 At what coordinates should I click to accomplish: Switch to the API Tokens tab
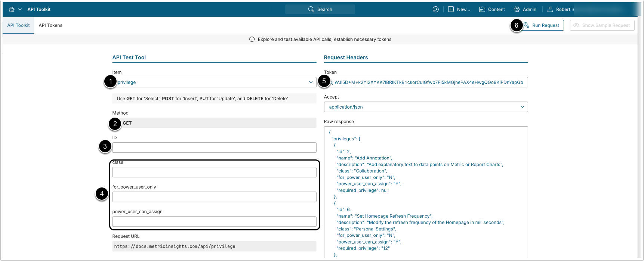pos(50,25)
